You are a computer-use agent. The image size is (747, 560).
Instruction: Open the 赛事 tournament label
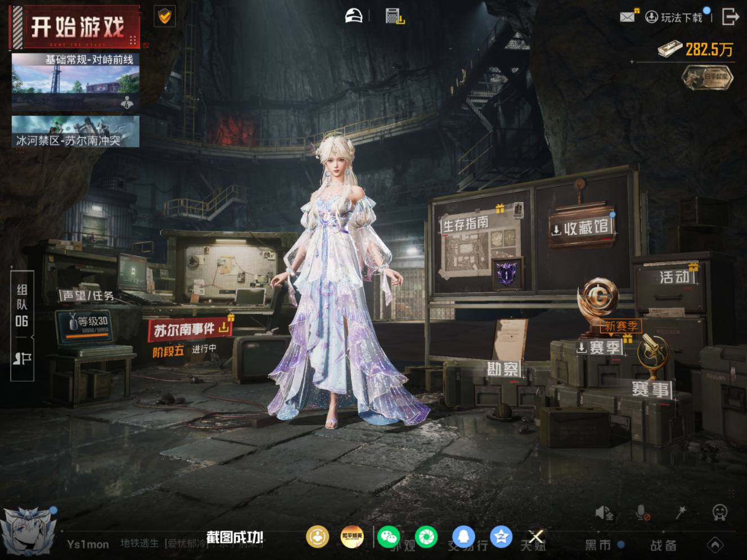click(651, 388)
